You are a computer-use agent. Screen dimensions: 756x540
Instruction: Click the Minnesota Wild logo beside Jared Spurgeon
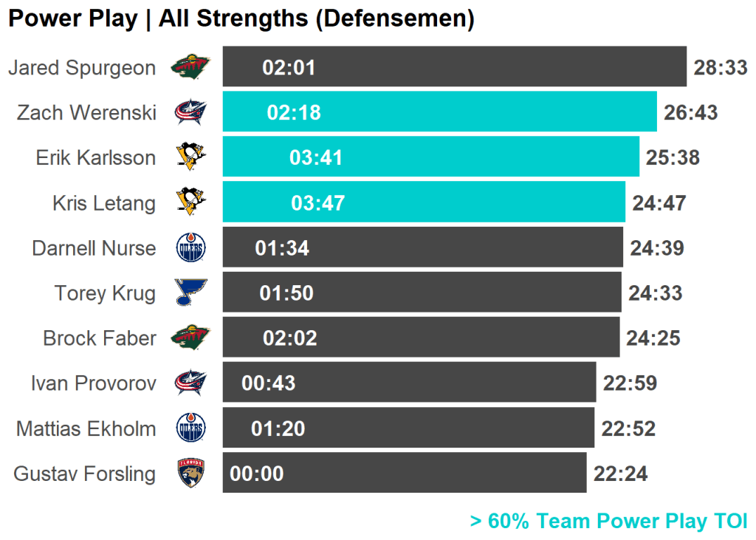[x=190, y=68]
